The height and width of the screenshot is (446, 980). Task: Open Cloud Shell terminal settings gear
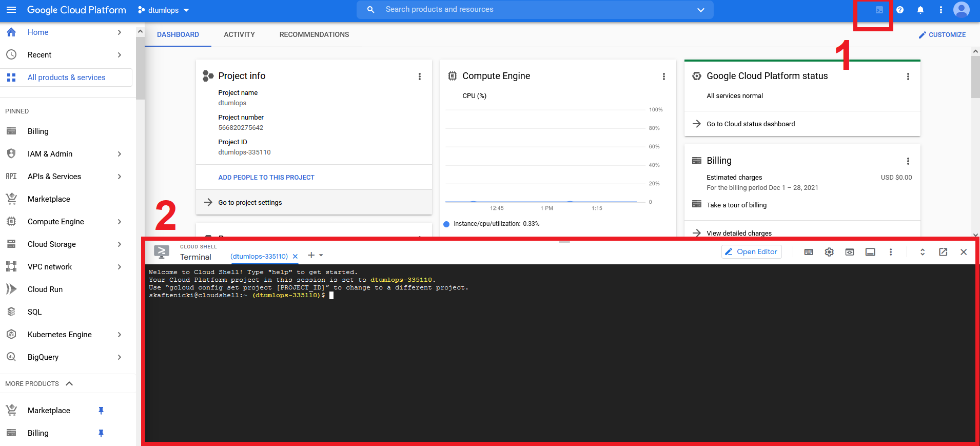[x=829, y=252]
